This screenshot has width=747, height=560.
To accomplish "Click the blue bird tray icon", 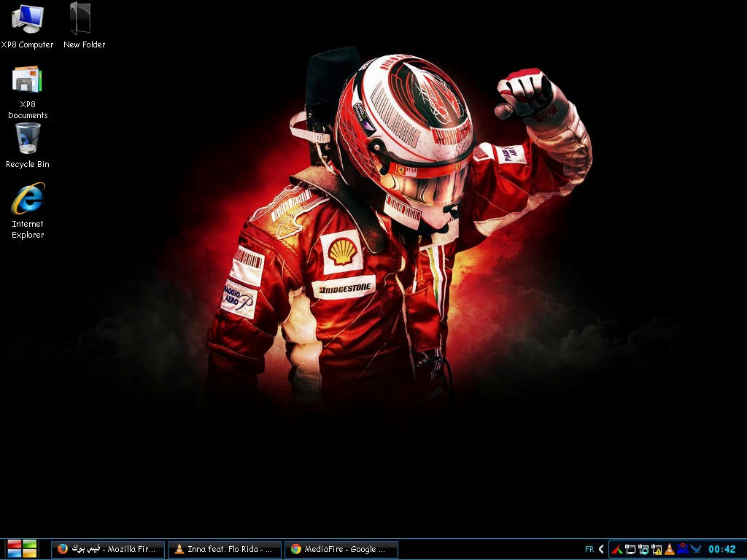I will tap(695, 549).
